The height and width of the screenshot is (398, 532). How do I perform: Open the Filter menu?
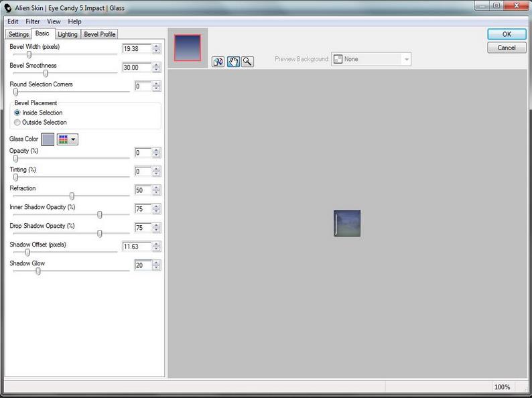point(33,21)
